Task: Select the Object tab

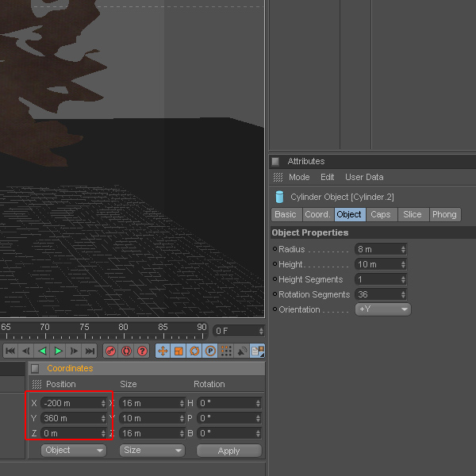Action: tap(350, 215)
